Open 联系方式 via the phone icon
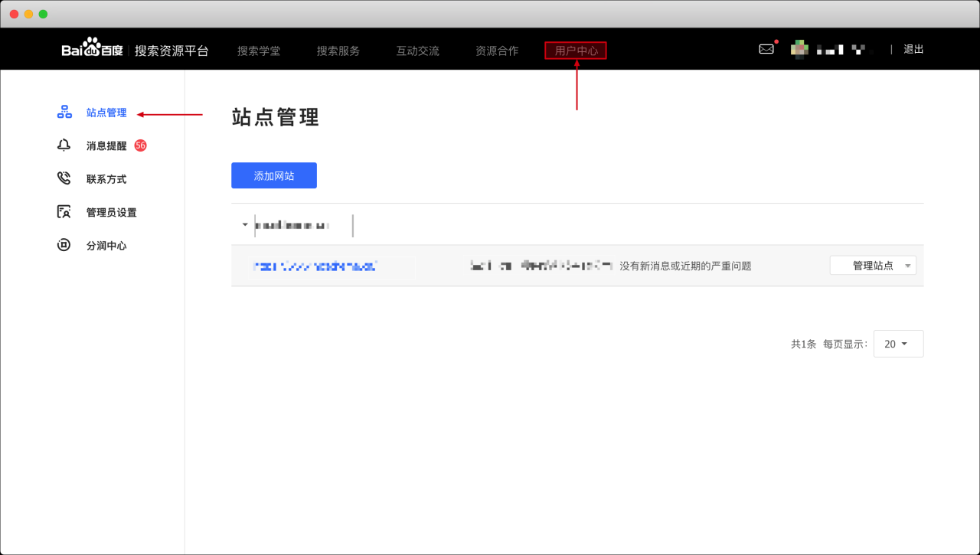The width and height of the screenshot is (980, 555). coord(64,178)
